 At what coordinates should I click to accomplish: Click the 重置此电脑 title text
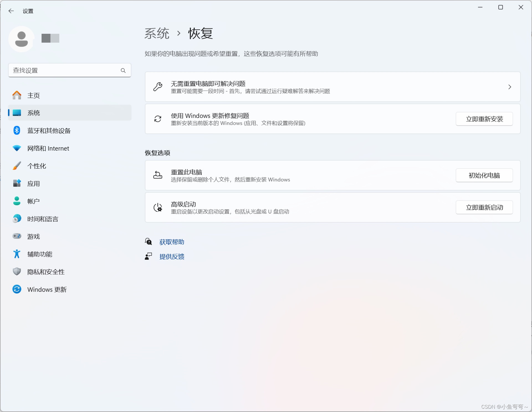[x=186, y=172]
